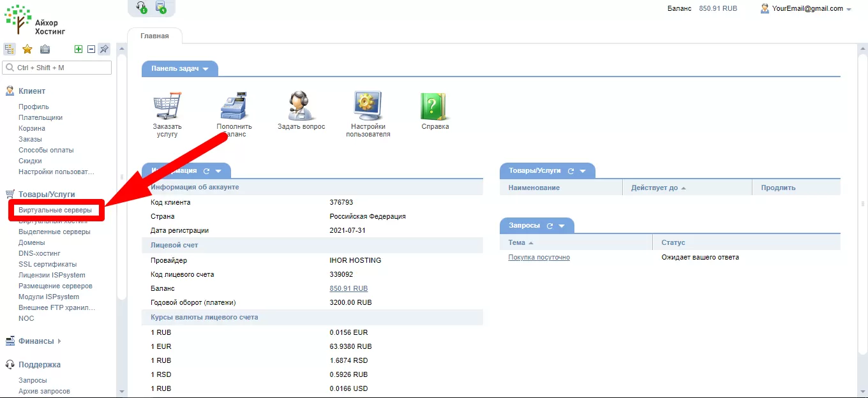Open the Заказать услугу shopping cart icon

tap(167, 106)
